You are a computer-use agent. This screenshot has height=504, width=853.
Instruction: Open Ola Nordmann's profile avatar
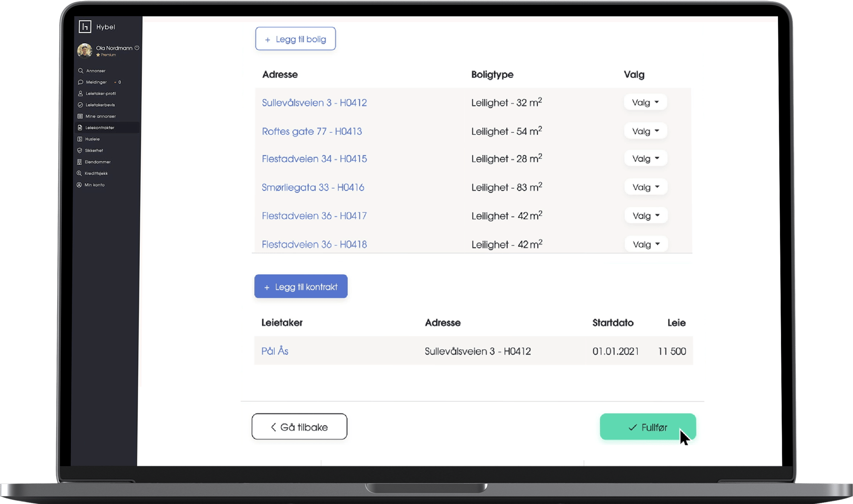[85, 50]
